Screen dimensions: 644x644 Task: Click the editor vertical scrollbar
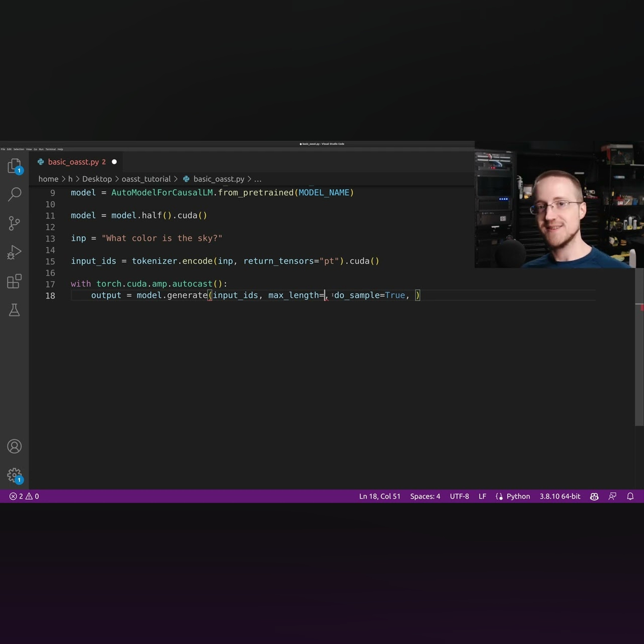click(639, 347)
